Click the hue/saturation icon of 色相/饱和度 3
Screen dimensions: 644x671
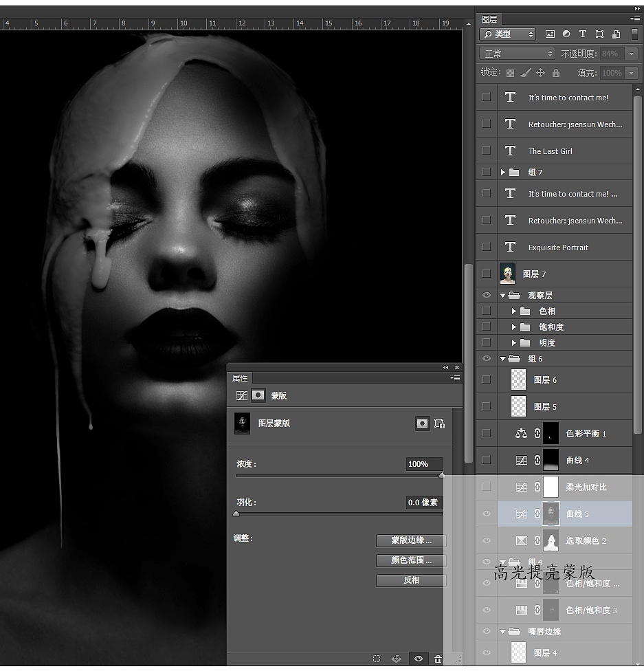coord(521,610)
